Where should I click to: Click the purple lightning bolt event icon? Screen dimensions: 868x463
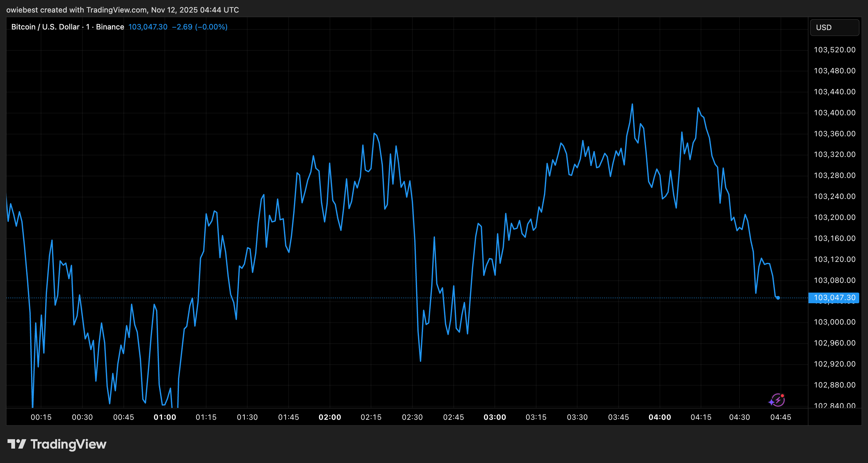(x=777, y=400)
